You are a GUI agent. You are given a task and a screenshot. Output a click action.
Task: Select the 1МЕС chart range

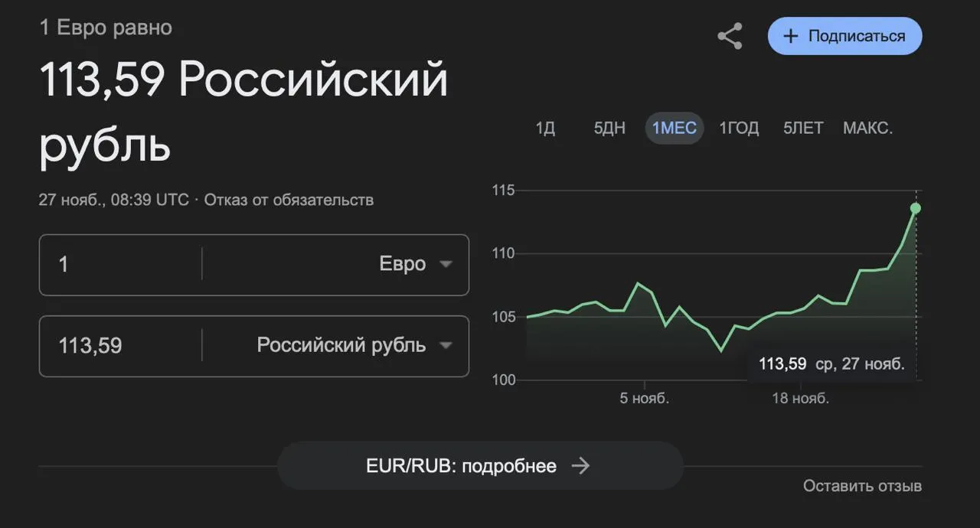pyautogui.click(x=674, y=128)
